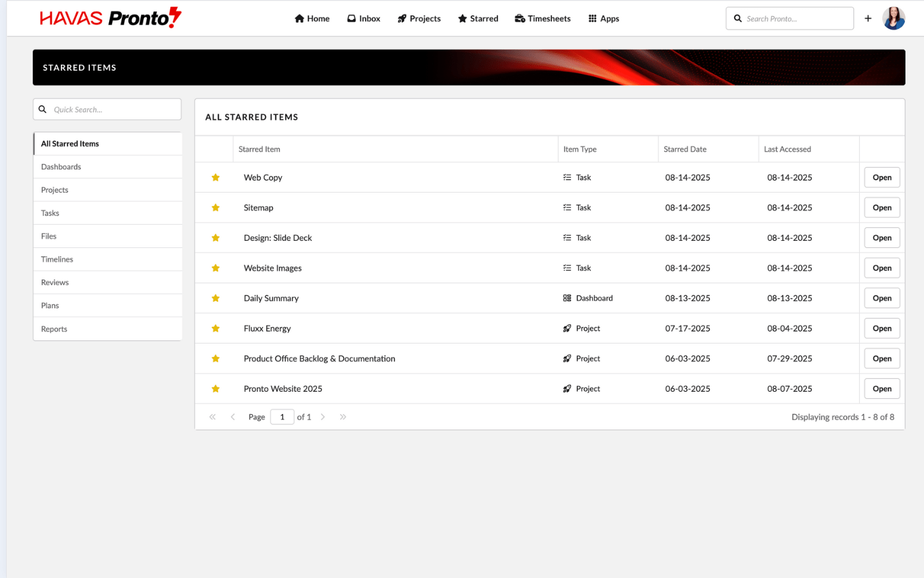924x578 pixels.
Task: Go to first page double-arrow
Action: coord(212,417)
